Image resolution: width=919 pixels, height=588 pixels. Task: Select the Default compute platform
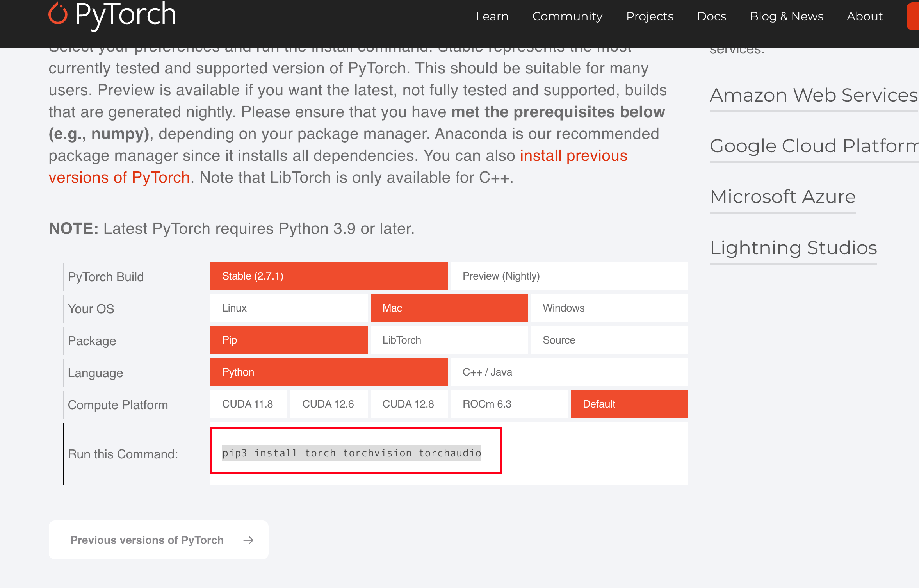(x=629, y=404)
